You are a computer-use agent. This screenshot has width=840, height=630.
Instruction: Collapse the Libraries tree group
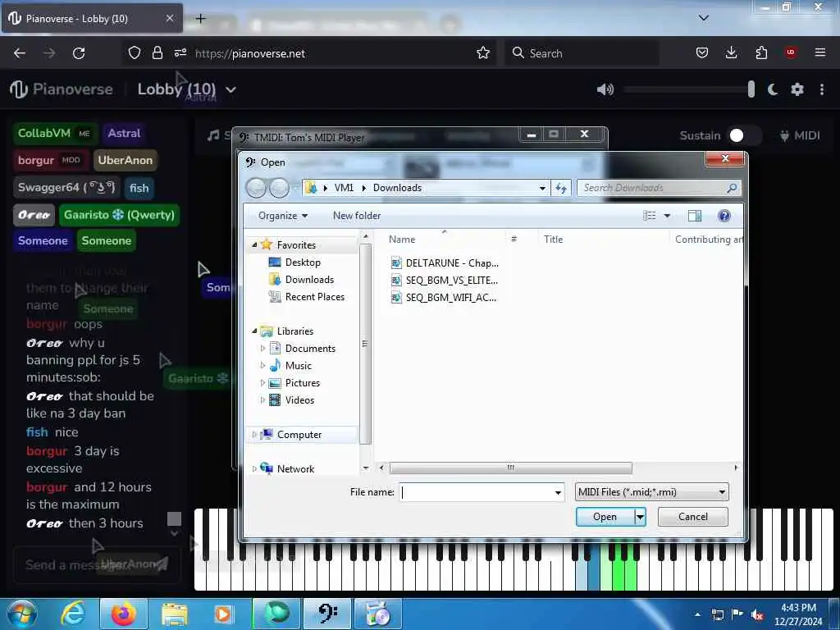254,331
